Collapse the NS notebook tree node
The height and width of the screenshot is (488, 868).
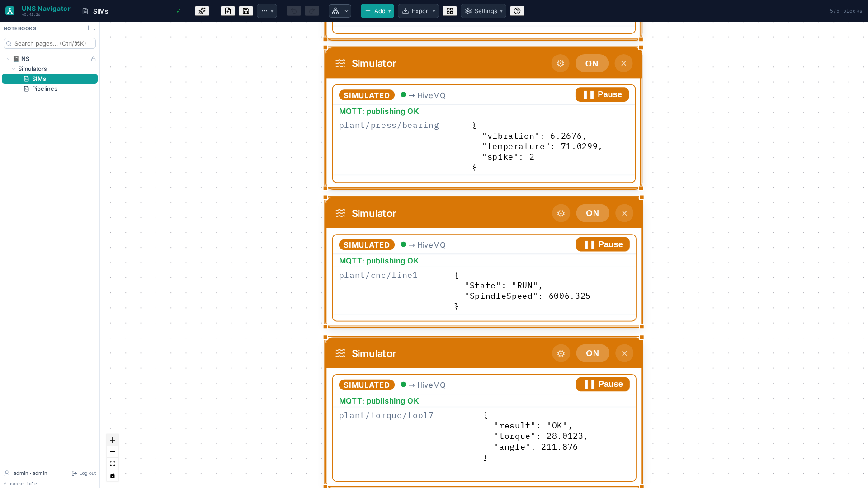pos(8,59)
